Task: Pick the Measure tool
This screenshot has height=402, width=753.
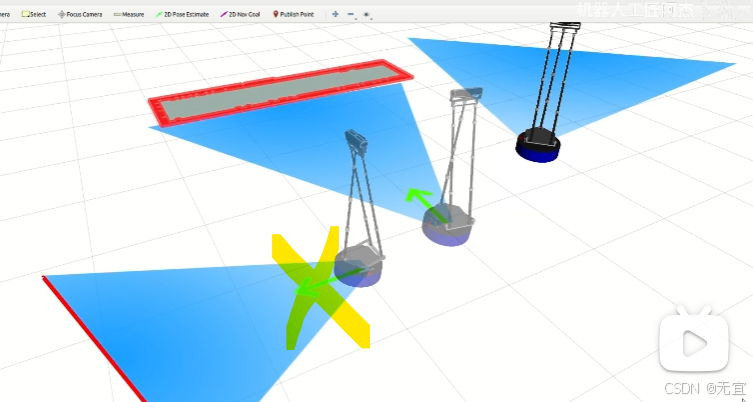Action: pyautogui.click(x=129, y=14)
